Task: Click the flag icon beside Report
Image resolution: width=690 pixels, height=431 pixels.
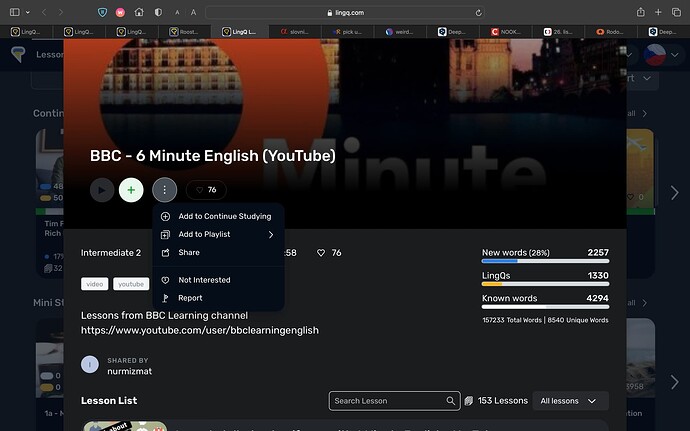Action: coord(165,298)
